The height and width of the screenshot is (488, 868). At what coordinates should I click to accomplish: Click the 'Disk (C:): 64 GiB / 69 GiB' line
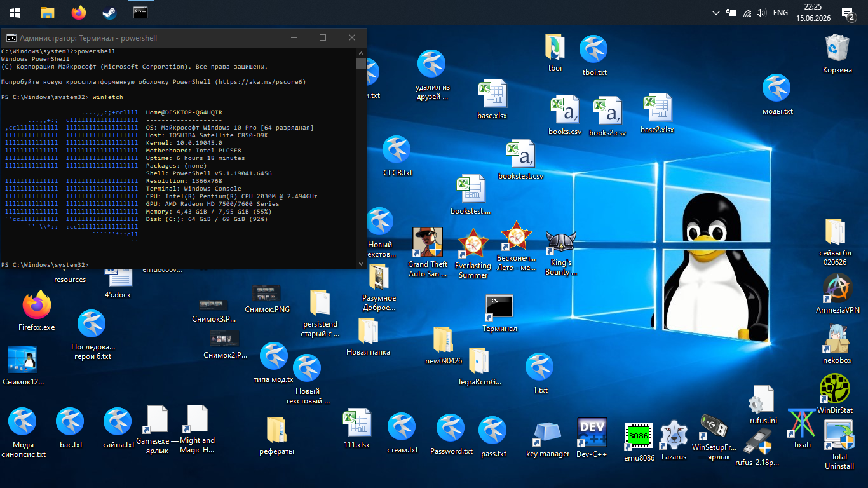tap(207, 219)
